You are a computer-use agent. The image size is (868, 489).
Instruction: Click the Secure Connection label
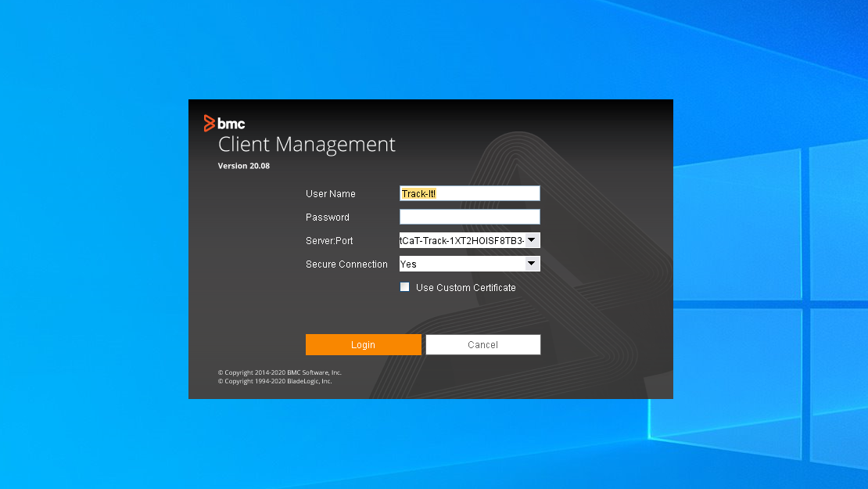[346, 264]
